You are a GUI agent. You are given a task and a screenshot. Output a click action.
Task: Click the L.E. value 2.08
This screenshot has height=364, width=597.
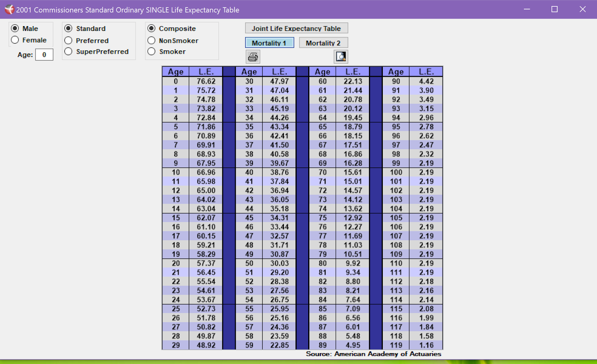(x=426, y=309)
